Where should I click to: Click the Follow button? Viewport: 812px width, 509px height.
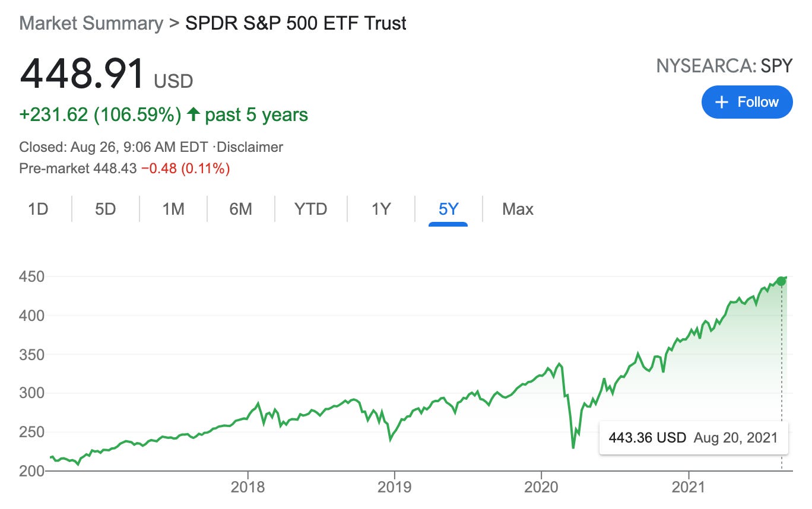(x=747, y=101)
